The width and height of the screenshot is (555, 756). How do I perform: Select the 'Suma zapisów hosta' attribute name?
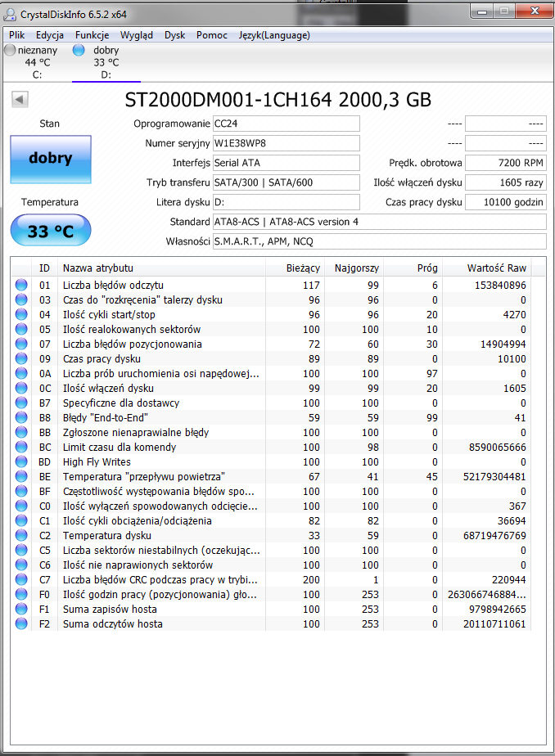[110, 610]
